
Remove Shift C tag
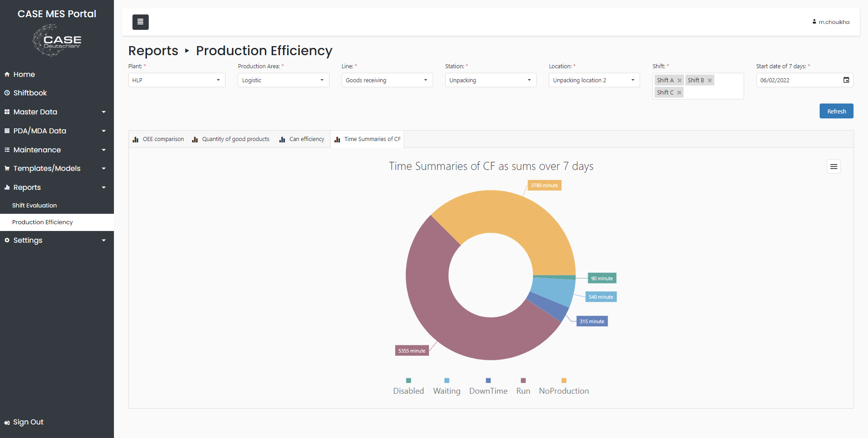point(679,93)
